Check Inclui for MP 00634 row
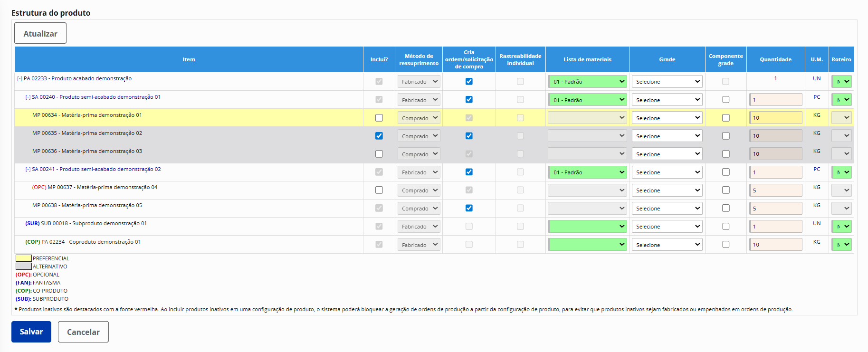868x352 pixels. tap(379, 118)
